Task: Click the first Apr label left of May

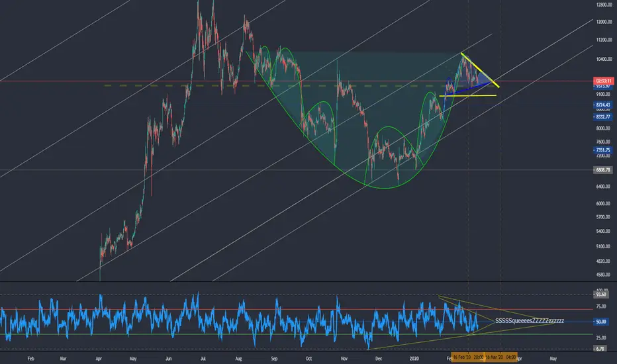Action: tap(99, 359)
